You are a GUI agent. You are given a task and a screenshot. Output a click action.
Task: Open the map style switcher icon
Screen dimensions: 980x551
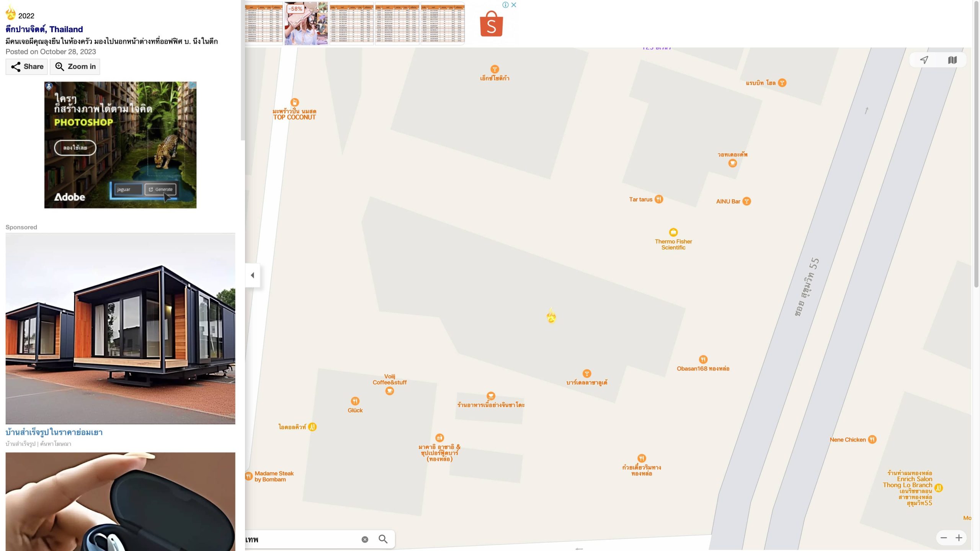[x=952, y=60]
